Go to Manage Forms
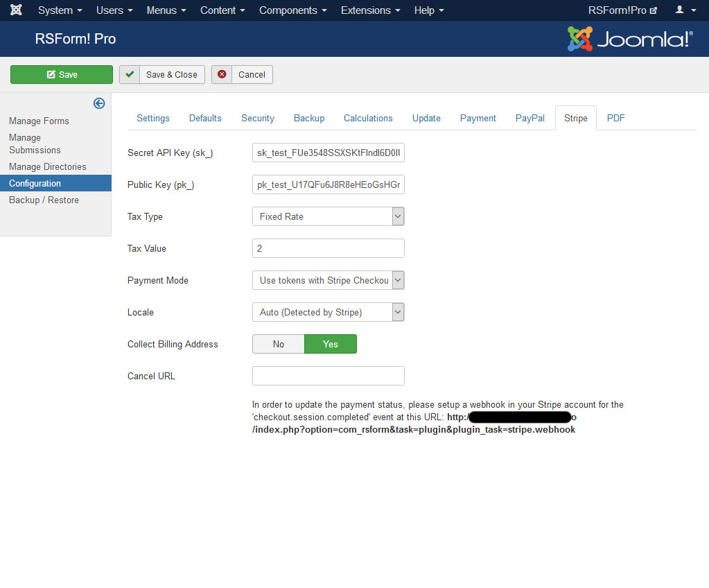The image size is (709, 588). point(39,121)
